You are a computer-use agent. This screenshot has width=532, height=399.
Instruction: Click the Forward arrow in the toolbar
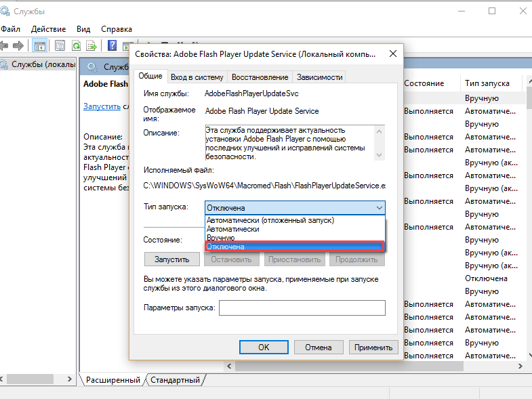click(20, 45)
